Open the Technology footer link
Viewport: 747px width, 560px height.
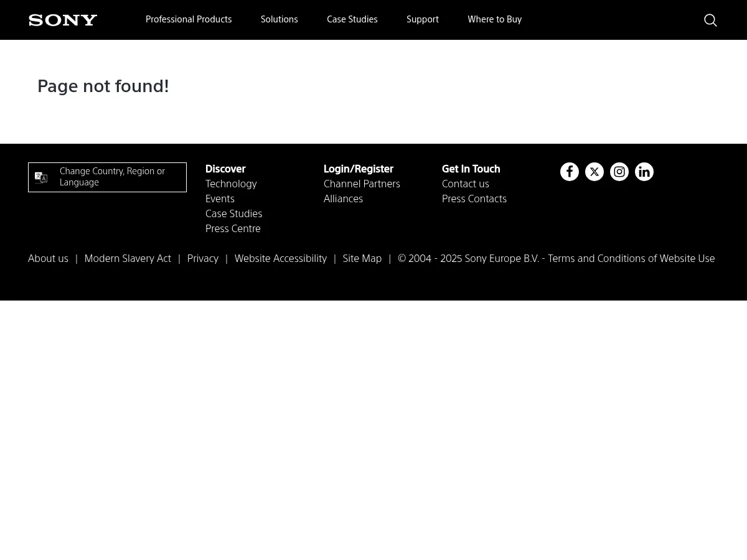[x=231, y=184]
